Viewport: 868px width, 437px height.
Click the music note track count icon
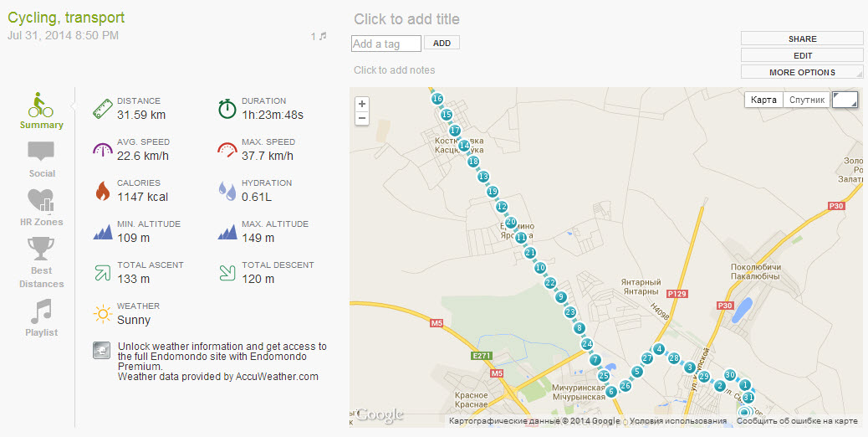click(322, 37)
